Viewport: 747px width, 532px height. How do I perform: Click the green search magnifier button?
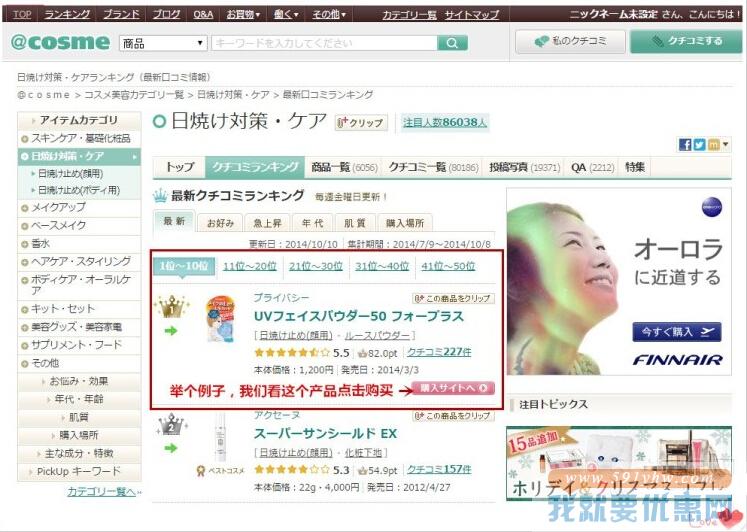coord(452,43)
